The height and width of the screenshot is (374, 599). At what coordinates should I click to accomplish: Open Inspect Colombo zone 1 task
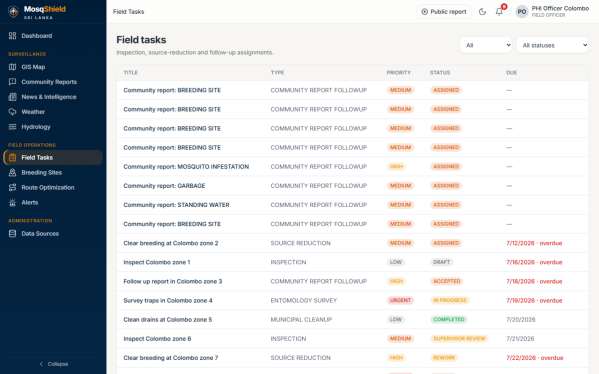[157, 262]
